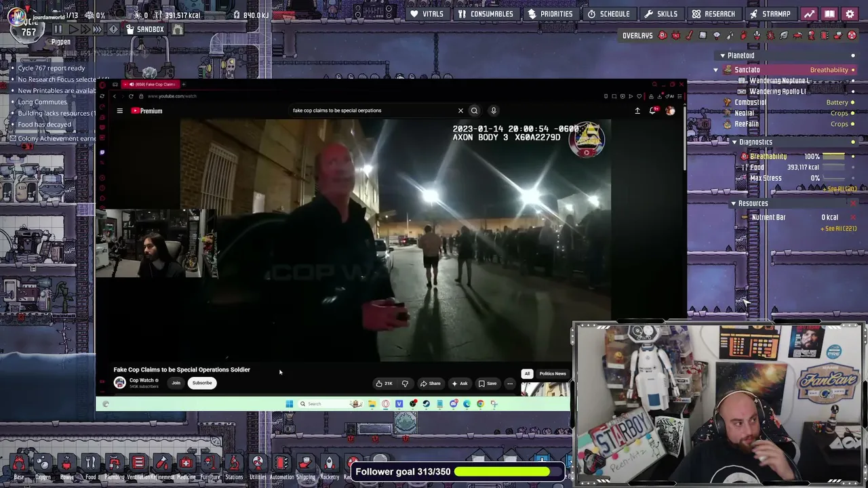Clear the YouTube search text
The height and width of the screenshot is (488, 868).
(460, 110)
